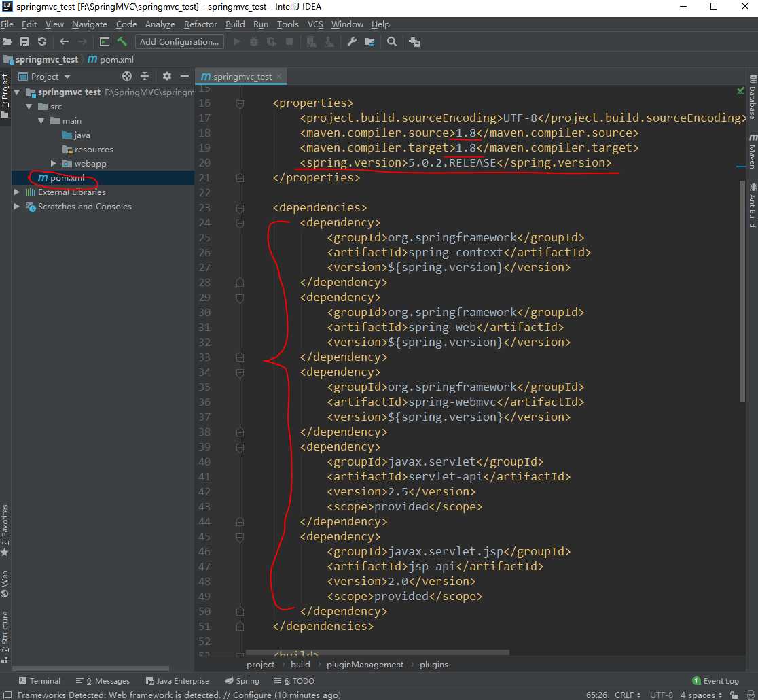
Task: Click the Back navigation arrow
Action: click(x=64, y=42)
